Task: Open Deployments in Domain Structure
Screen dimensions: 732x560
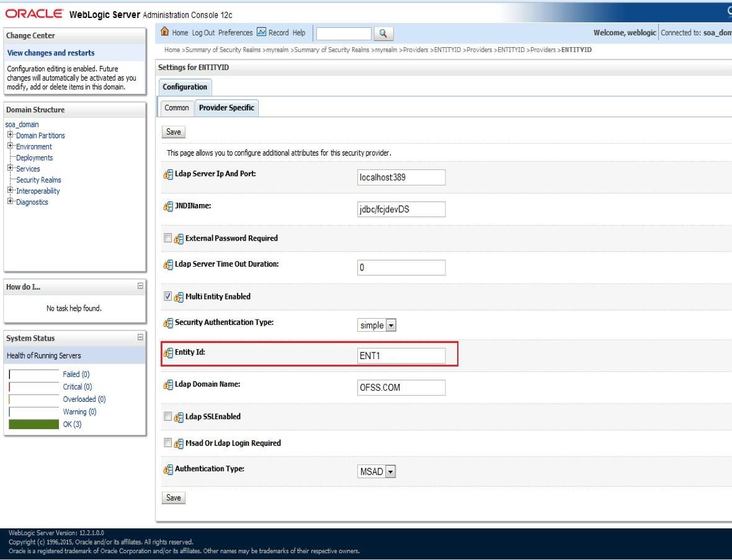Action: [35, 158]
